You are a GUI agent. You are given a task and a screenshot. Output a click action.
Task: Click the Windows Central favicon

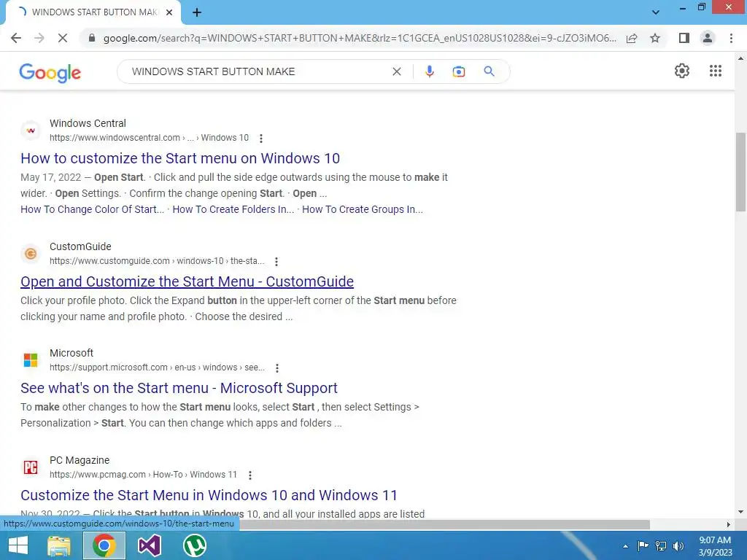31,131
